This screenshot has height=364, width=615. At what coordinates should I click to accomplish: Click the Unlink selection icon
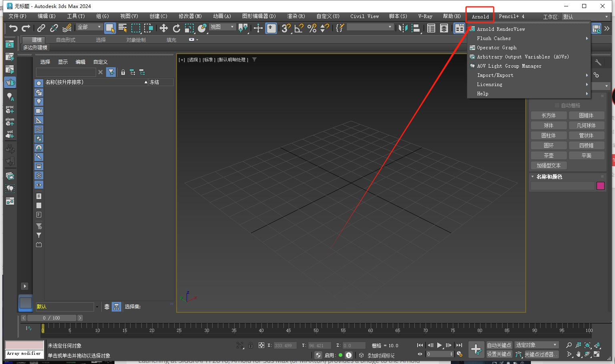(54, 28)
